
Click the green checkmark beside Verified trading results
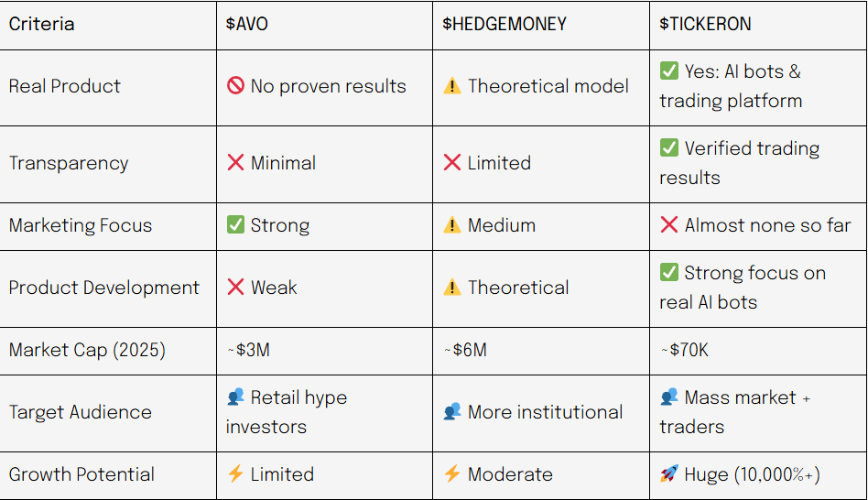(669, 148)
